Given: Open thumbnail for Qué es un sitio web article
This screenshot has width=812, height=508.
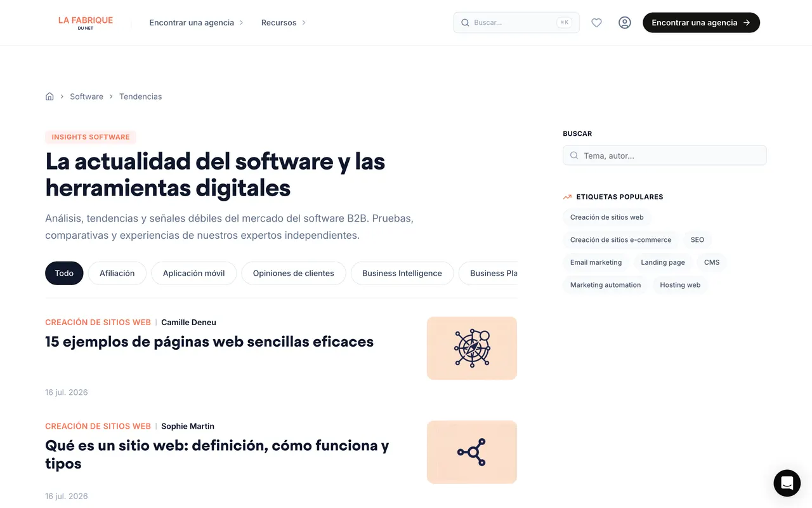Looking at the screenshot, I should click(x=472, y=452).
